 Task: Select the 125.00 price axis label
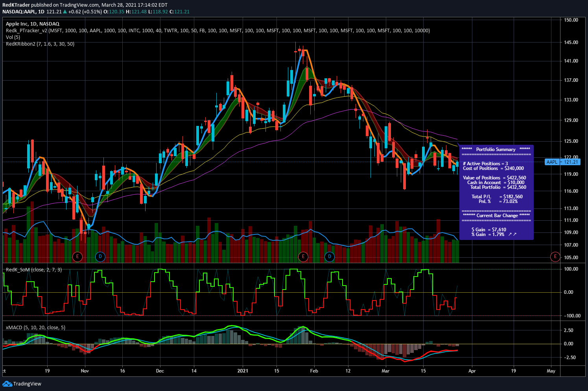pyautogui.click(x=571, y=141)
